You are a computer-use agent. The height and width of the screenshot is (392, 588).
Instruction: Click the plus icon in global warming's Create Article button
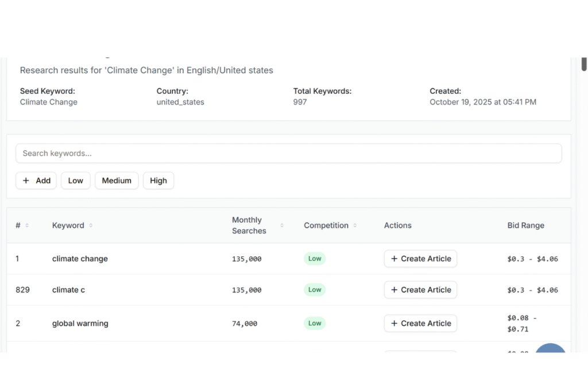point(395,323)
